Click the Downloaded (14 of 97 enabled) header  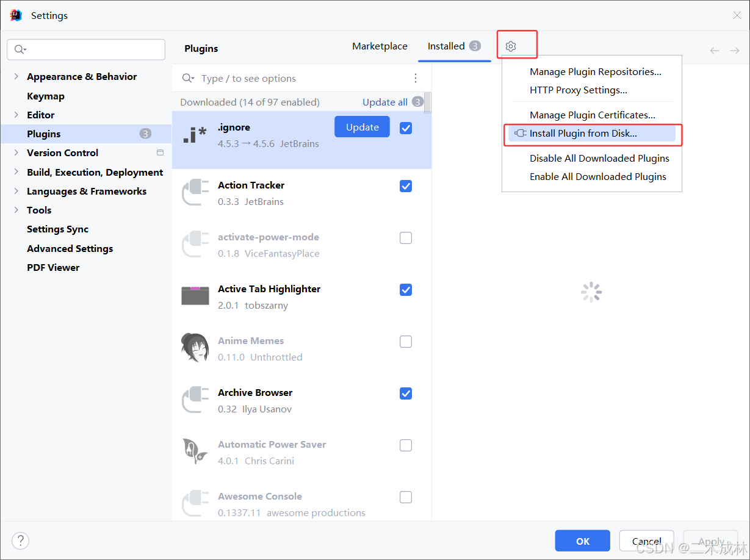pos(250,102)
